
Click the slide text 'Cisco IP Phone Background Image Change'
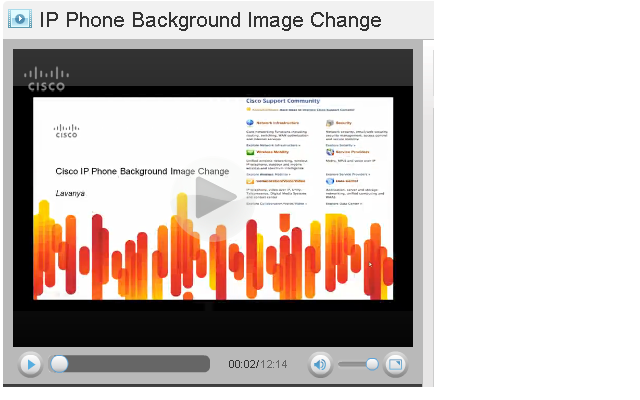(142, 171)
